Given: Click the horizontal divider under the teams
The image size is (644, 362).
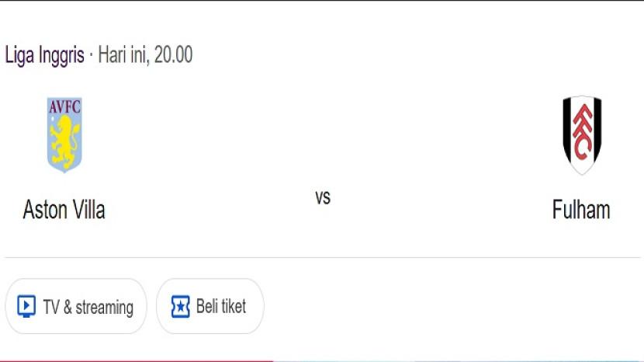Looking at the screenshot, I should tap(323, 257).
